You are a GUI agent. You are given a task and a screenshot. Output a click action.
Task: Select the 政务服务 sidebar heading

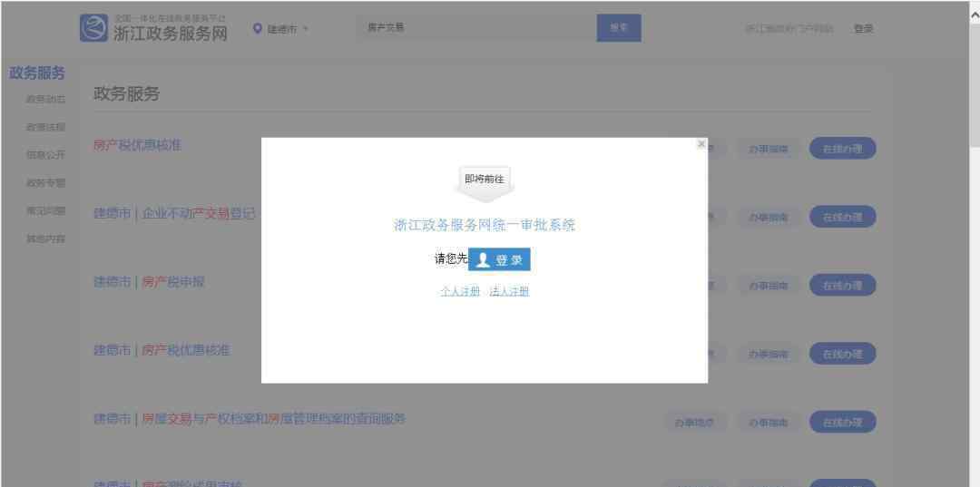[37, 73]
